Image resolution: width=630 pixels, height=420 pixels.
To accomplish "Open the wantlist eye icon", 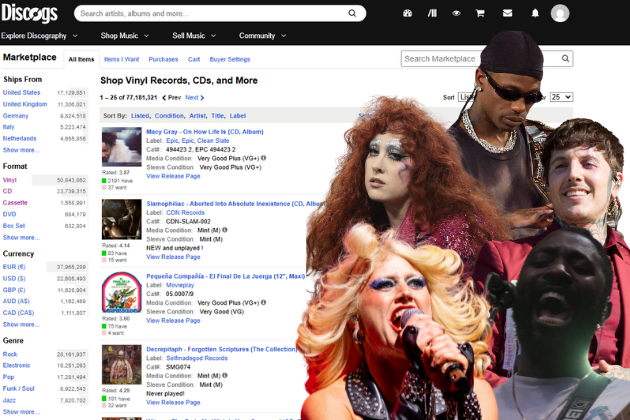I will click(456, 14).
